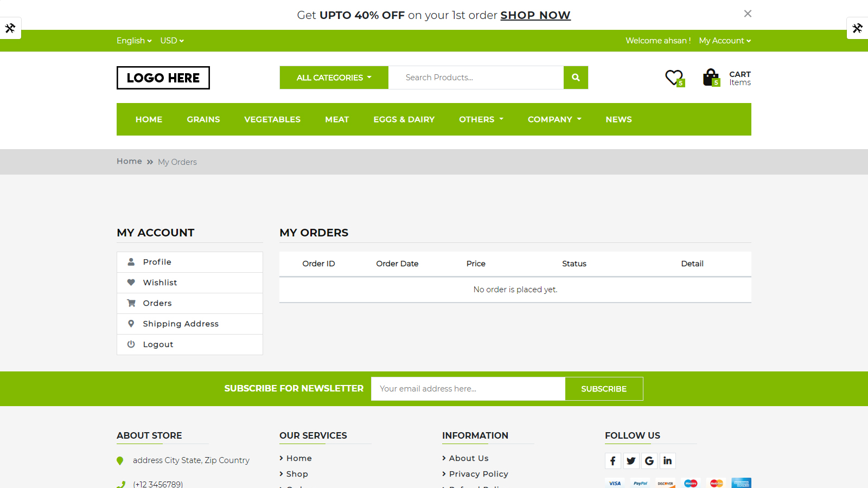868x488 pixels.
Task: Expand the My Account menu
Action: (725, 40)
